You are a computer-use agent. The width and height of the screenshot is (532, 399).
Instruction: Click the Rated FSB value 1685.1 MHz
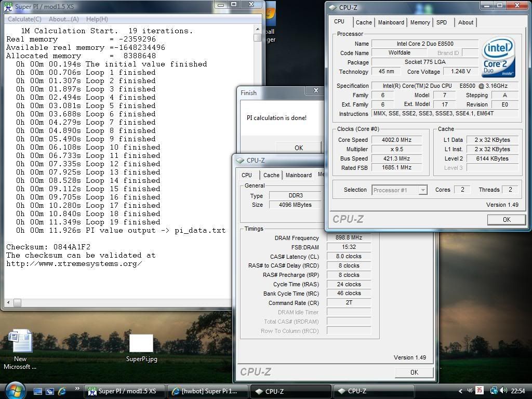(396, 167)
